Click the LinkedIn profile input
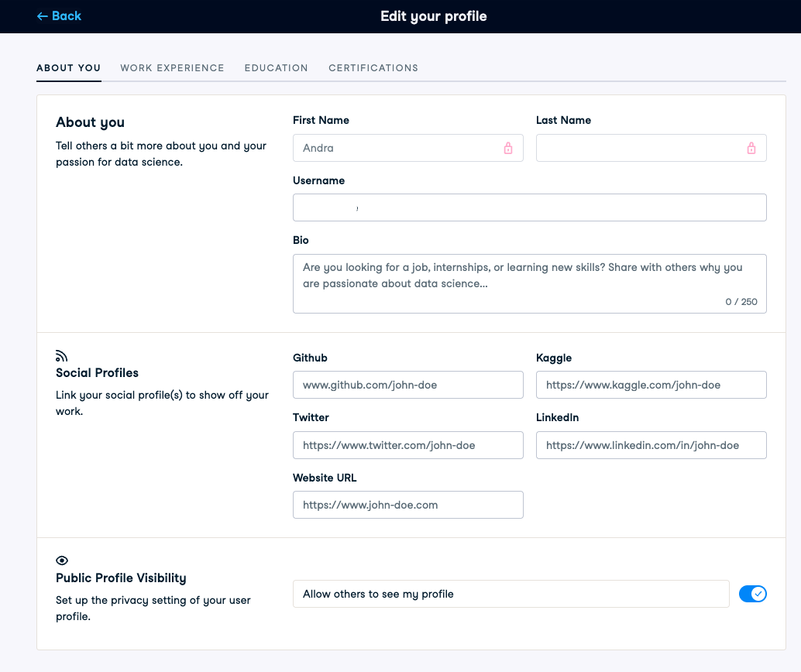The height and width of the screenshot is (672, 801). [x=651, y=445]
